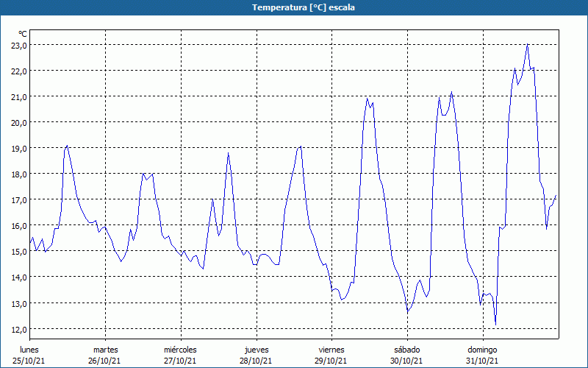Click the 14,0 y-axis value
588x368 pixels.
point(19,277)
